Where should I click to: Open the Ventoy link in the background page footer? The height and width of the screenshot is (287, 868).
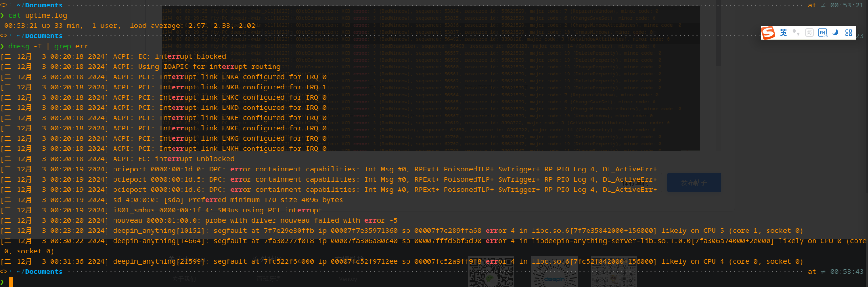tap(348, 279)
